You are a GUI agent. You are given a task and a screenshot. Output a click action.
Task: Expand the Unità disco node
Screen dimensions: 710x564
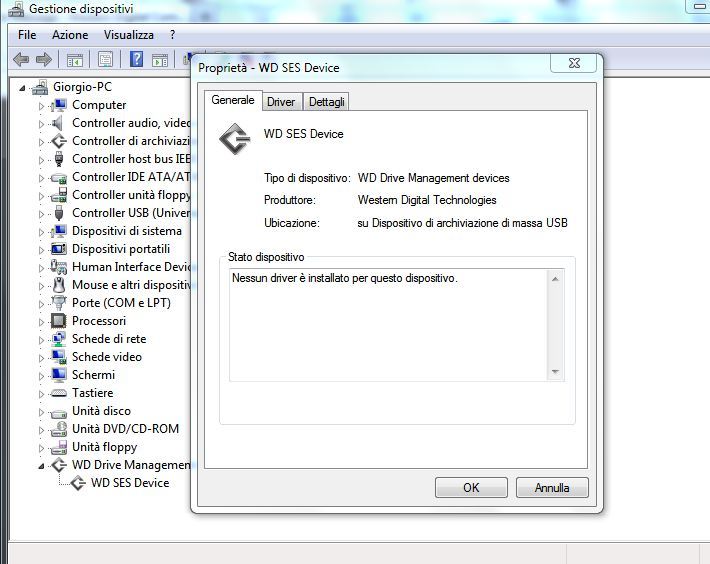pos(41,412)
